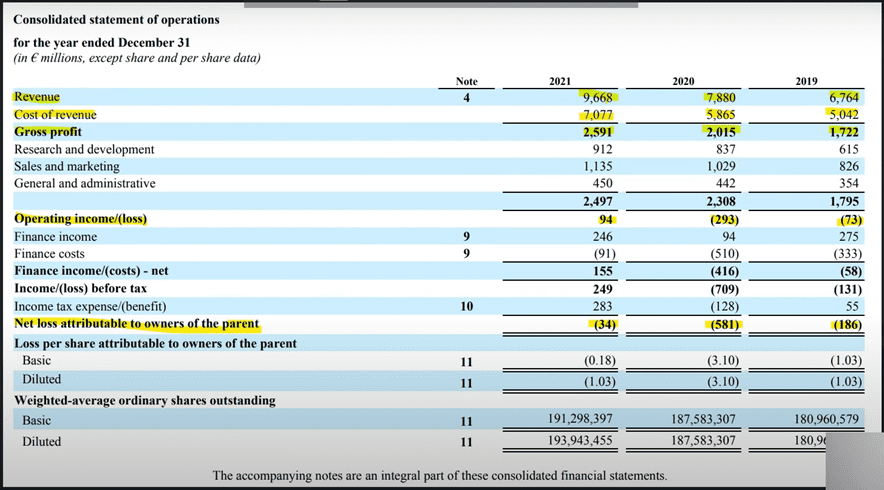Click the Consolidated statement of operations title
Image resolution: width=884 pixels, height=490 pixels.
click(x=116, y=20)
